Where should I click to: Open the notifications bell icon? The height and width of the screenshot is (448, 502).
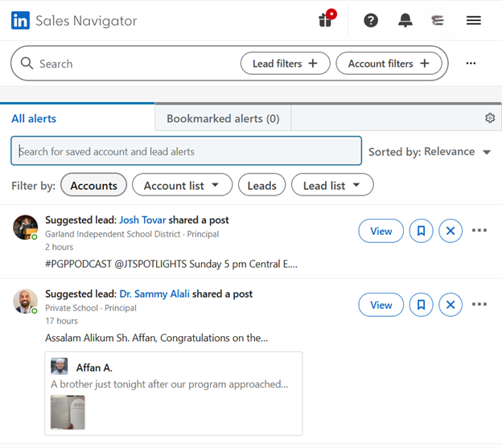(405, 20)
